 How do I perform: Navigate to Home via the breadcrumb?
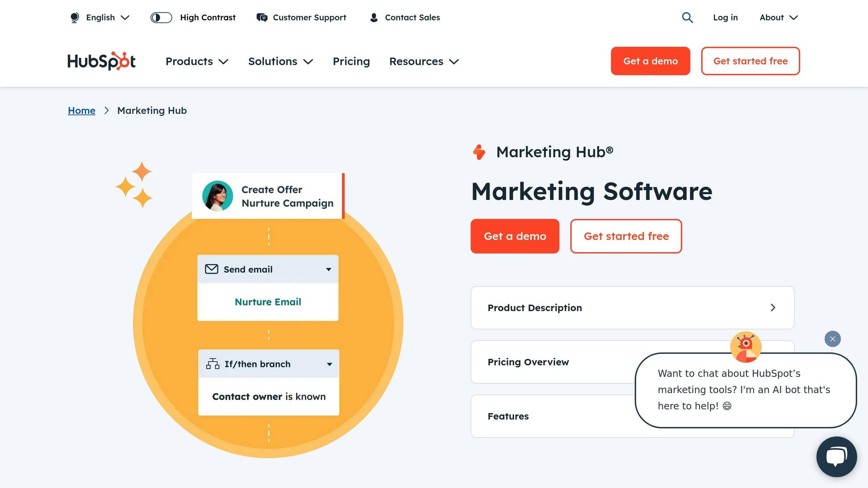81,110
